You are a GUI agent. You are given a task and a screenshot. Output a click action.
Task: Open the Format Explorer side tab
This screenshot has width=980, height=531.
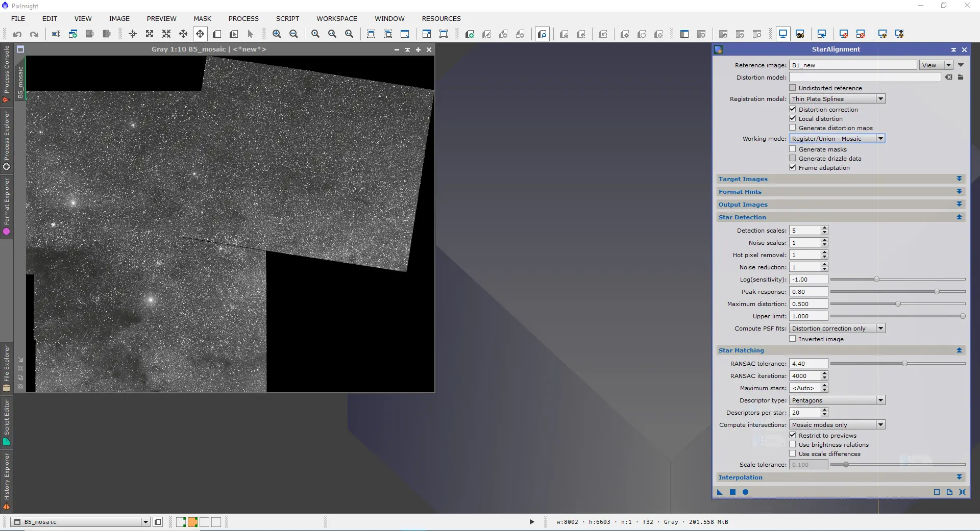(x=7, y=207)
